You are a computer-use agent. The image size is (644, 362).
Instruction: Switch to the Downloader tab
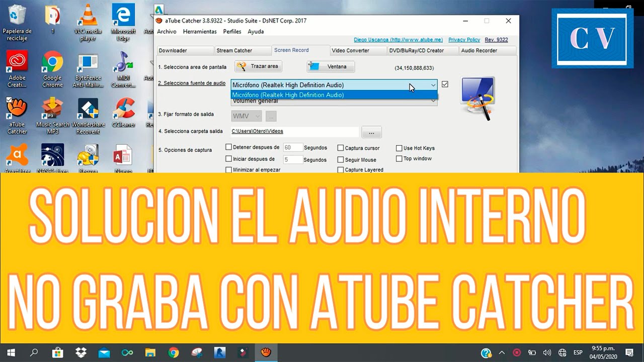tap(185, 50)
